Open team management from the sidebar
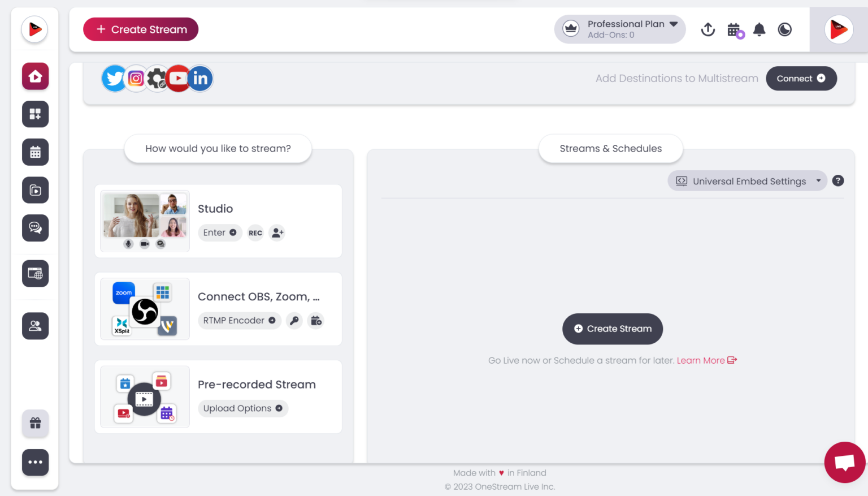The height and width of the screenshot is (496, 868). [x=35, y=326]
